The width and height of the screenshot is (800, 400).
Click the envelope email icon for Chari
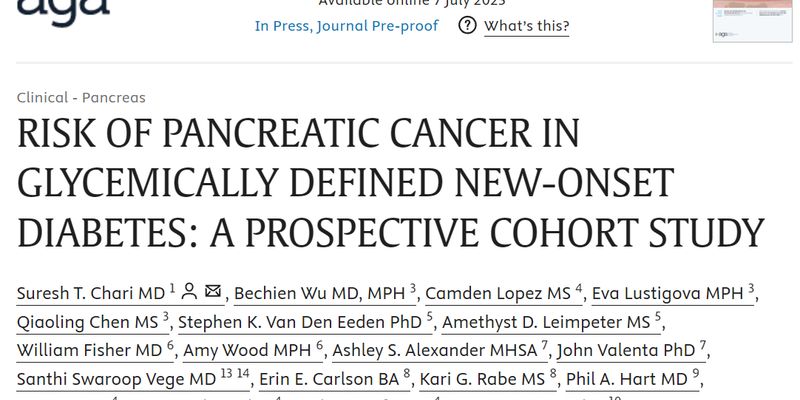pyautogui.click(x=213, y=291)
